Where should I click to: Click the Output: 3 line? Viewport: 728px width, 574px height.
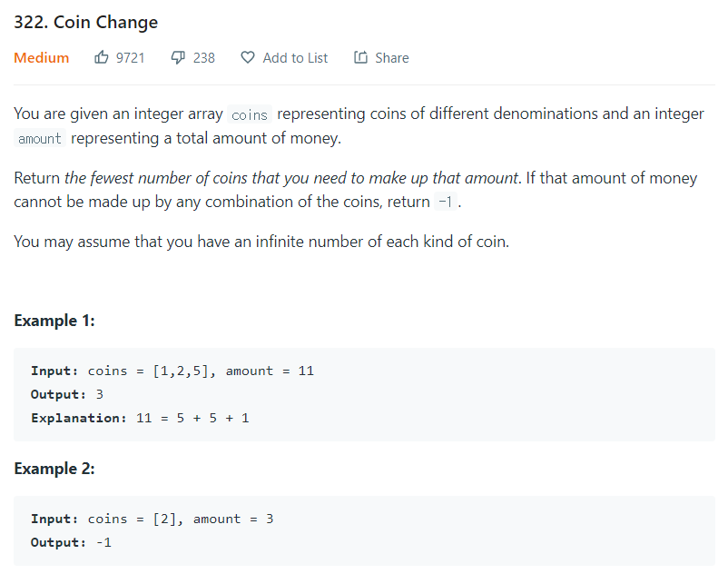pos(67,394)
